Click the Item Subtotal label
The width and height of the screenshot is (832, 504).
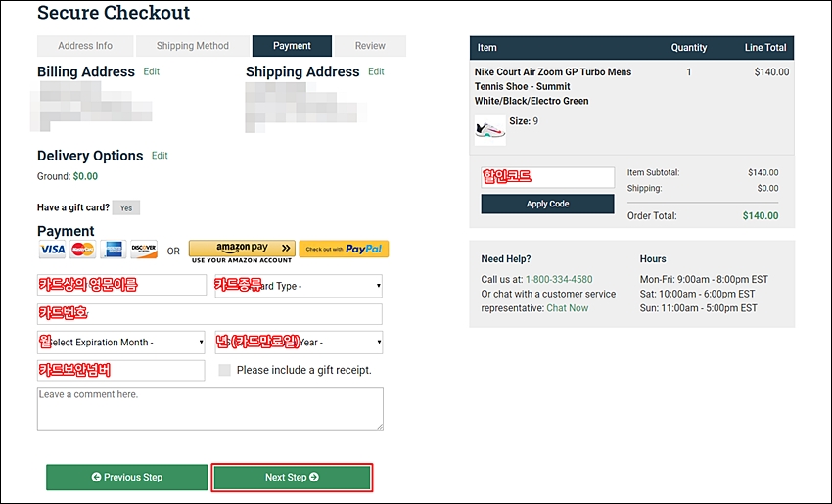(653, 172)
